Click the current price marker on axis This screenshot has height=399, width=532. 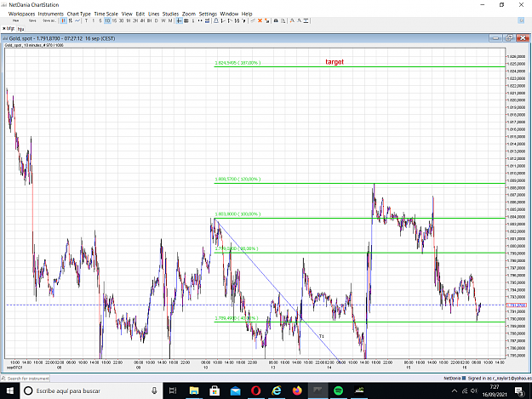coord(516,305)
